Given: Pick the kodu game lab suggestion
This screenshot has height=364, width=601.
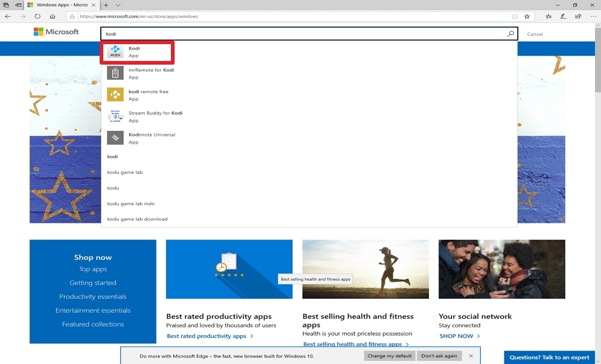Looking at the screenshot, I should point(125,173).
